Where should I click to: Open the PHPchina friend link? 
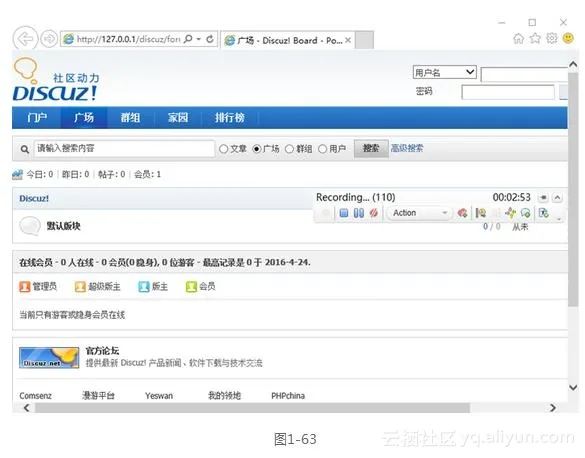point(288,396)
